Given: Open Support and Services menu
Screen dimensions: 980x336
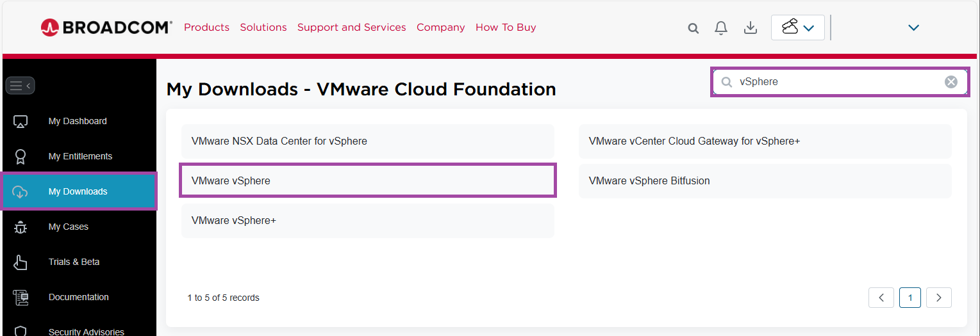Looking at the screenshot, I should [351, 28].
